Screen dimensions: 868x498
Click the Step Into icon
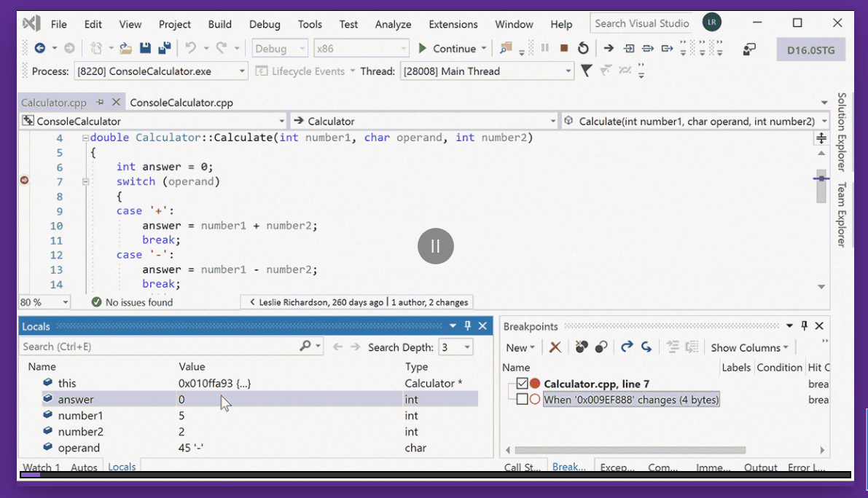click(x=627, y=48)
